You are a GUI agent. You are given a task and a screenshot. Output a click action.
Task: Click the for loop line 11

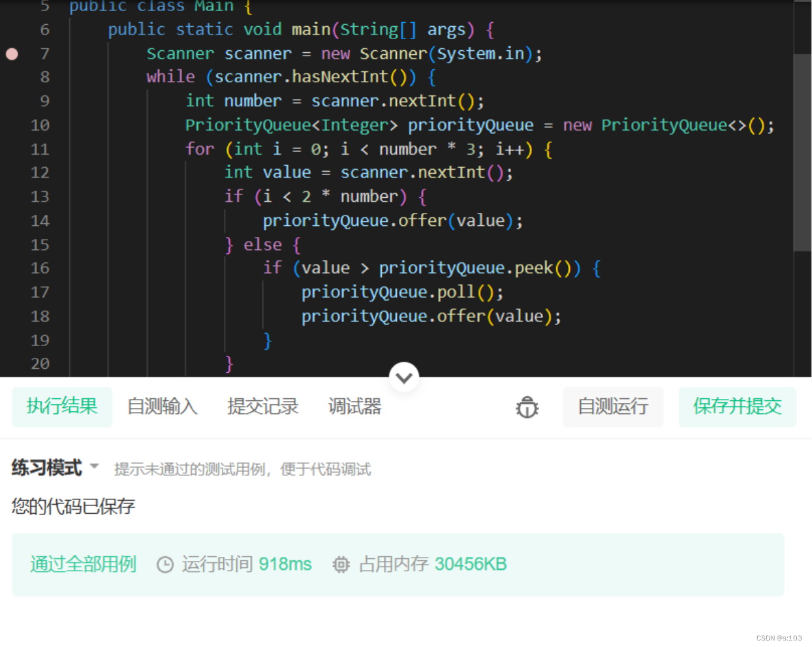pos(369,150)
